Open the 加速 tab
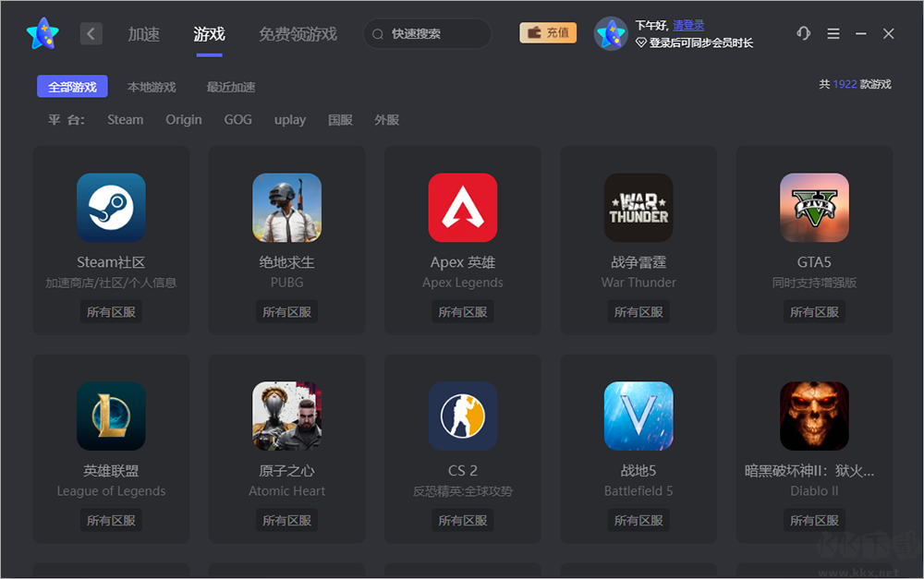This screenshot has height=579, width=924. pyautogui.click(x=144, y=34)
